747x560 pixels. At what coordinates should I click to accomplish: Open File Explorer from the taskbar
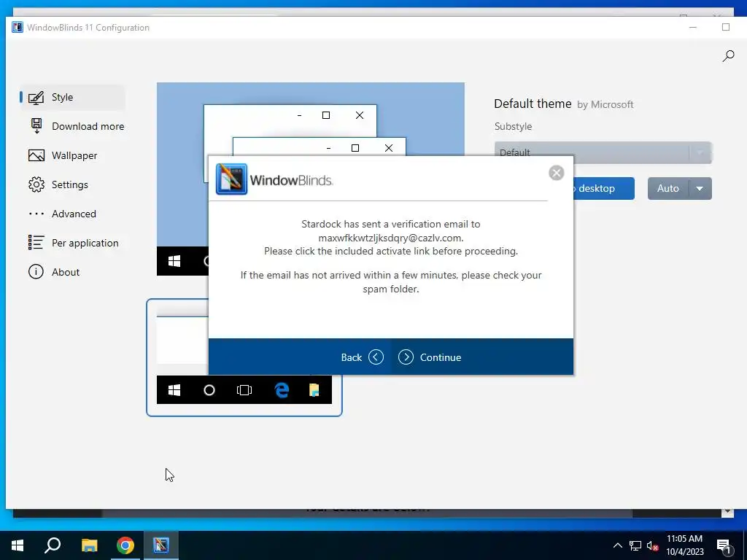89,545
